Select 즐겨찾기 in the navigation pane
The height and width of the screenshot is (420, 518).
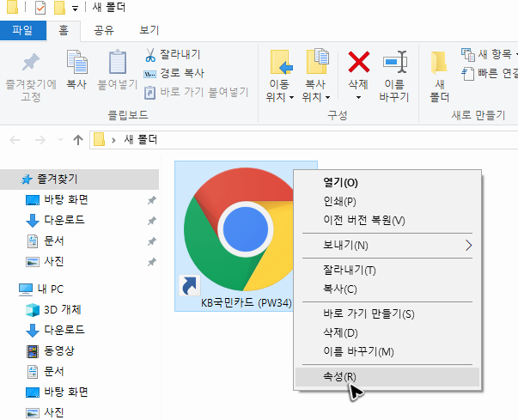[79, 180]
